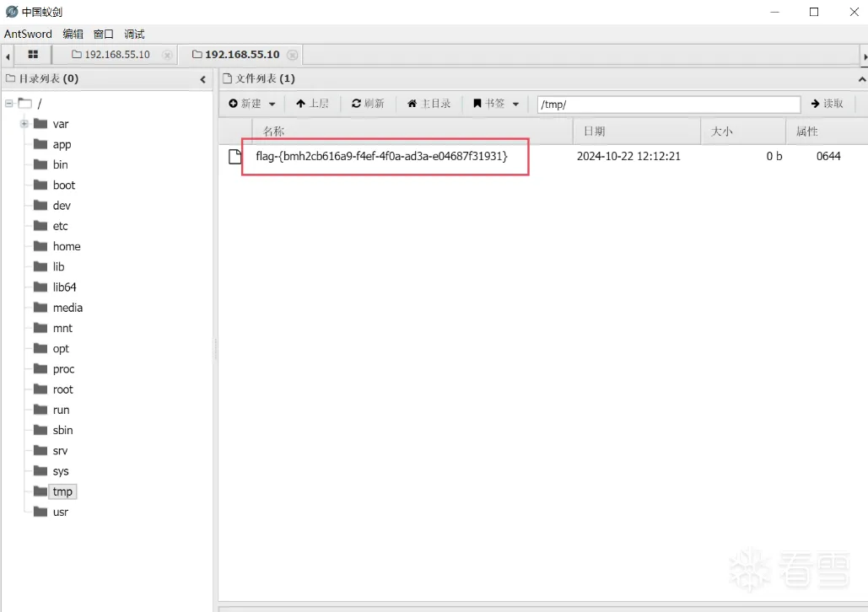Open the 编辑 menu

pyautogui.click(x=73, y=34)
